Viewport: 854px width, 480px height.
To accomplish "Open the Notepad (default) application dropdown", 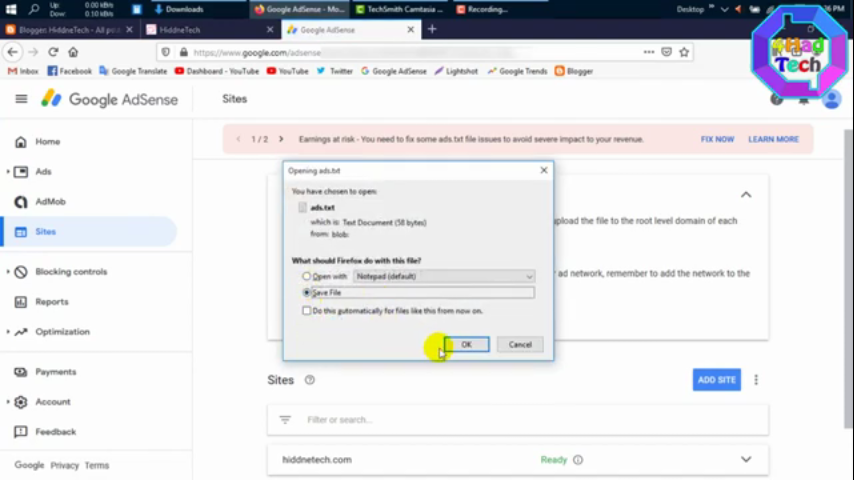I will [444, 276].
